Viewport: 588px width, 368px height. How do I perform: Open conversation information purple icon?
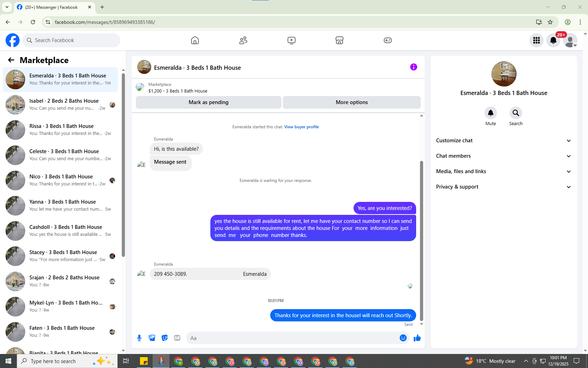click(x=414, y=67)
